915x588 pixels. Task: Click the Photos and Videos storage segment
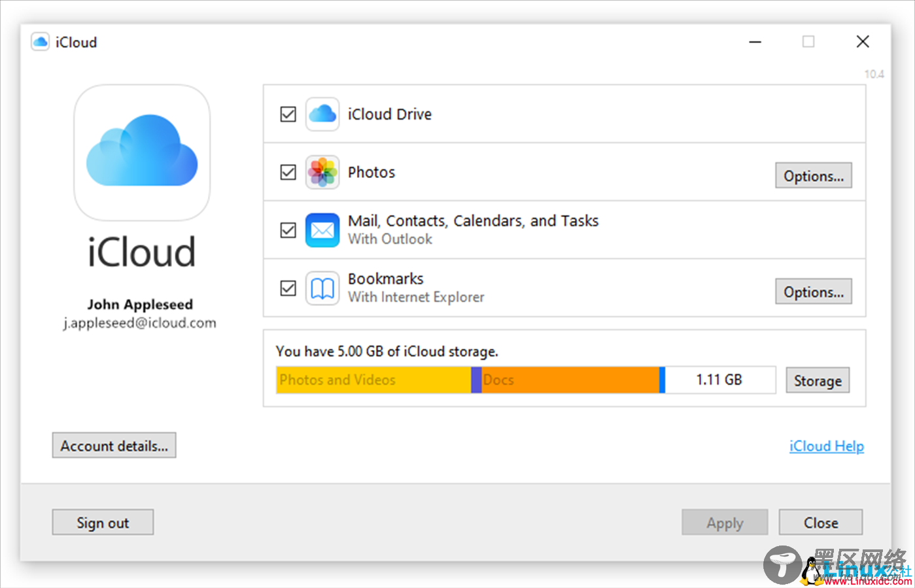point(373,380)
